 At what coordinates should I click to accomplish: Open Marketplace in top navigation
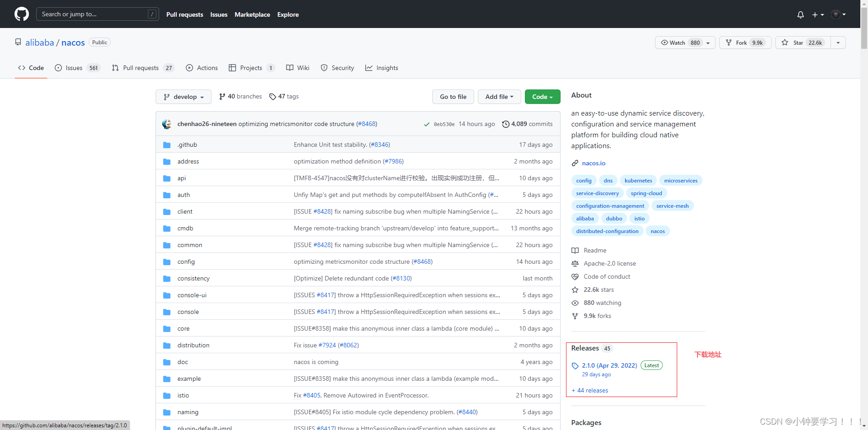[252, 14]
